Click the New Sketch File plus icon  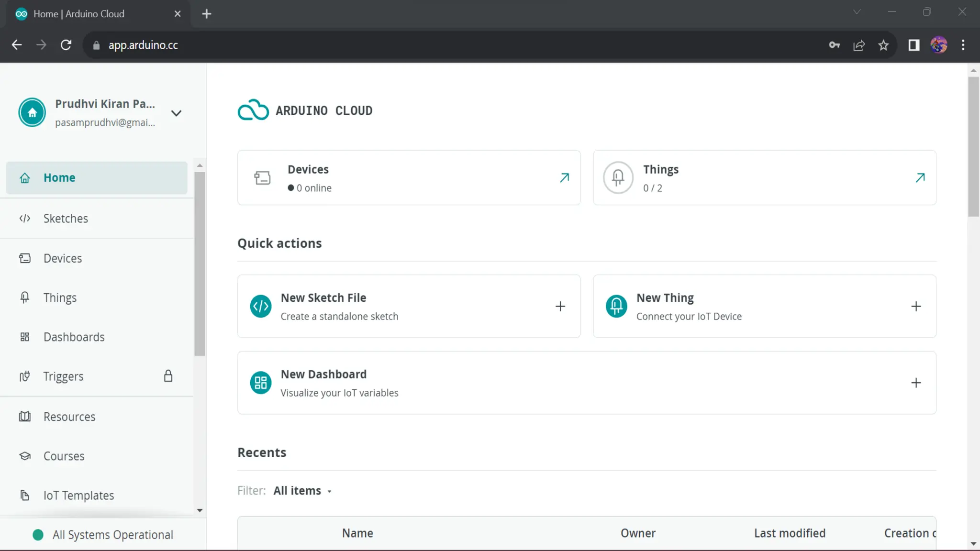point(560,306)
